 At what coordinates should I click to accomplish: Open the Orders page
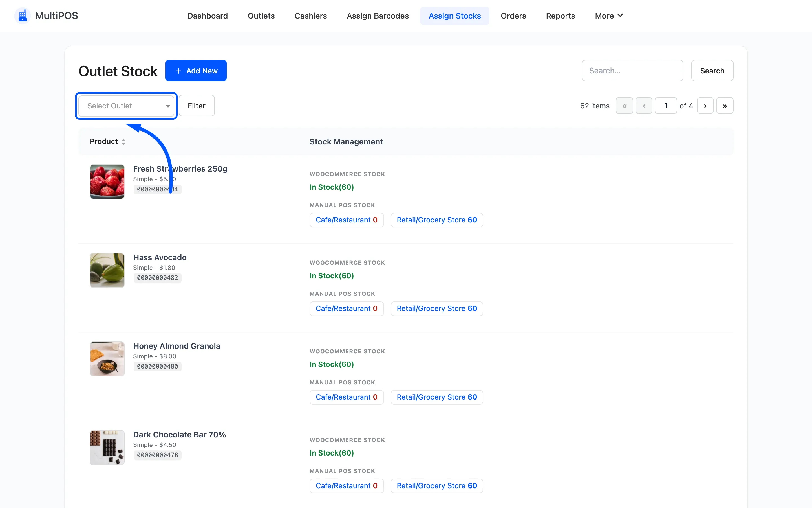[x=513, y=16]
